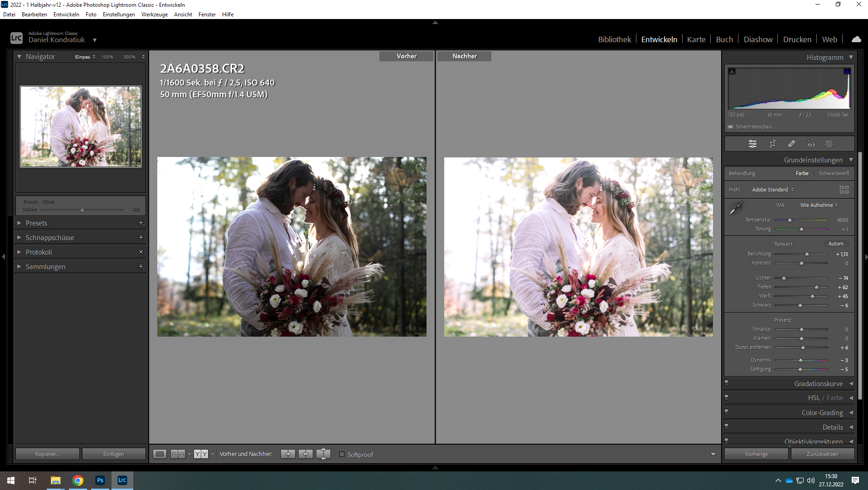Enable the Softproof checkbox
This screenshot has height=490, width=868.
[342, 455]
